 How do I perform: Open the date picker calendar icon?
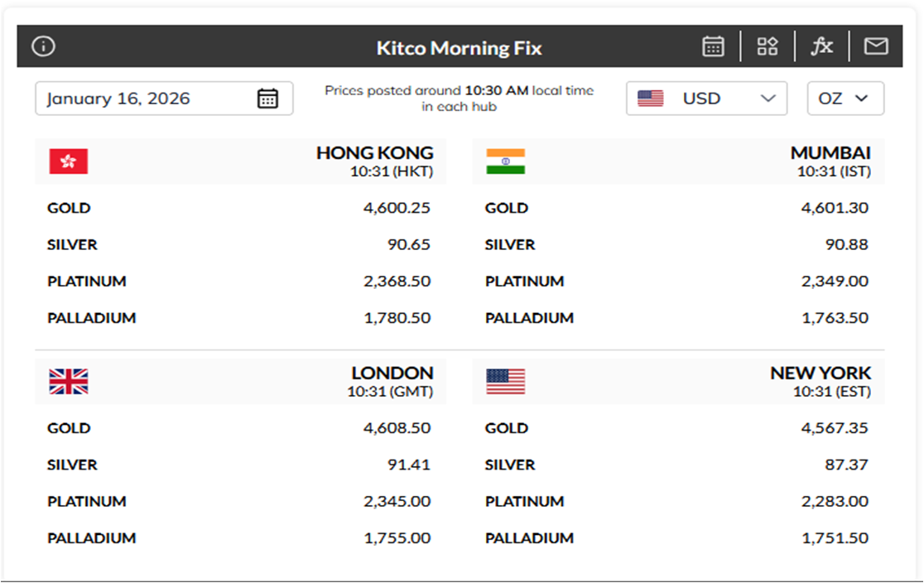(267, 98)
